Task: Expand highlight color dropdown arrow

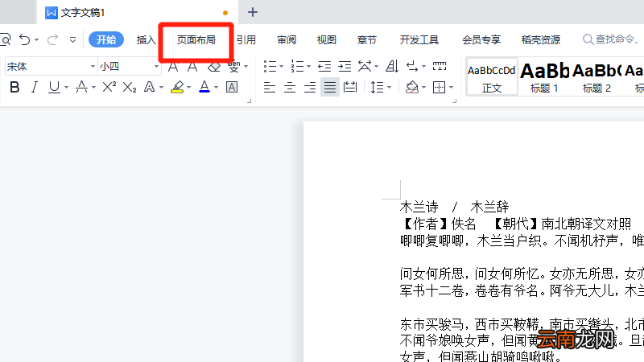Action: (188, 88)
